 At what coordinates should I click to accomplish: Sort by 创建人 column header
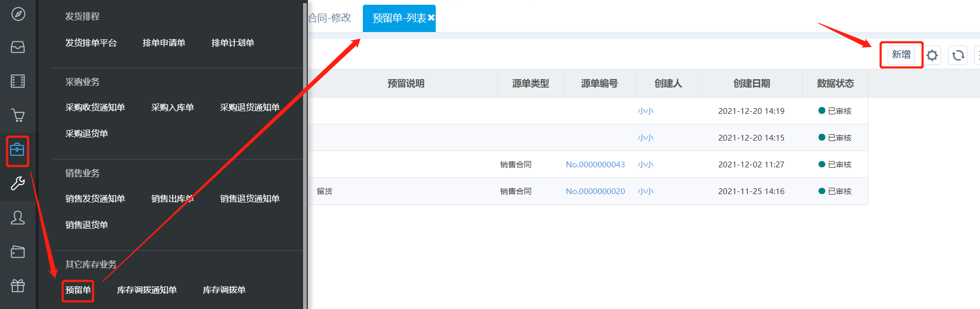click(x=668, y=83)
